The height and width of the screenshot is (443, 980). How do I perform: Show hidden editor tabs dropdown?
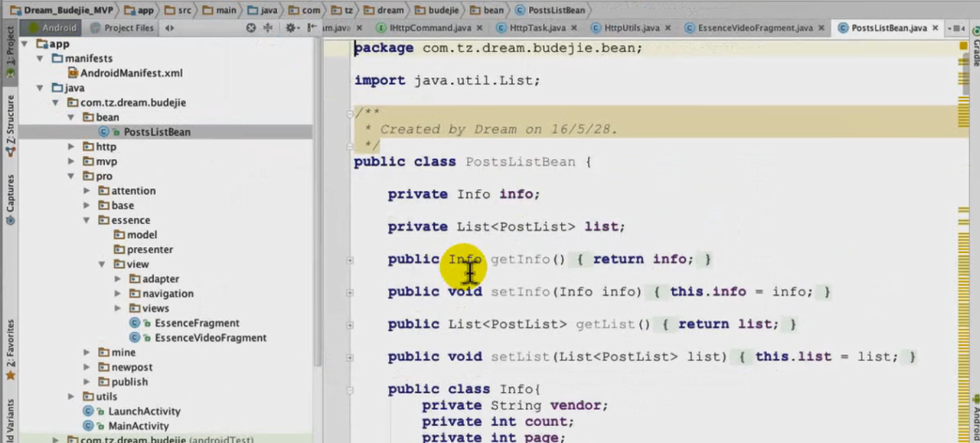click(957, 28)
